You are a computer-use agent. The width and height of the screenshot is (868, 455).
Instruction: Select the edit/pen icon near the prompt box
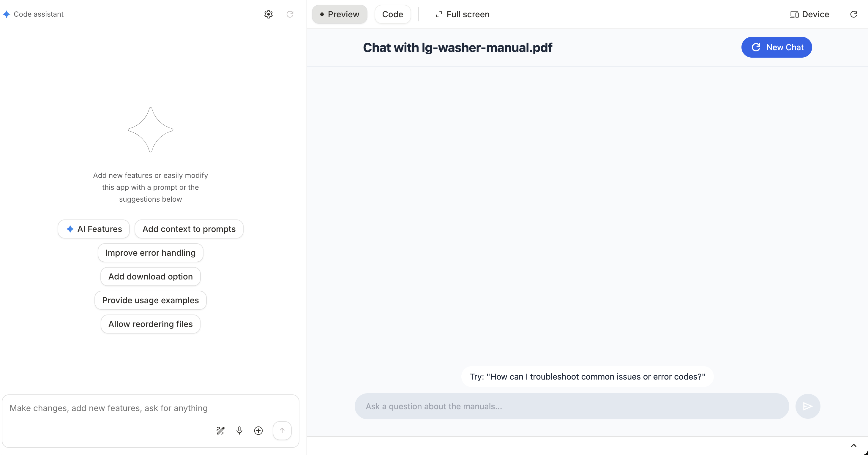click(220, 431)
